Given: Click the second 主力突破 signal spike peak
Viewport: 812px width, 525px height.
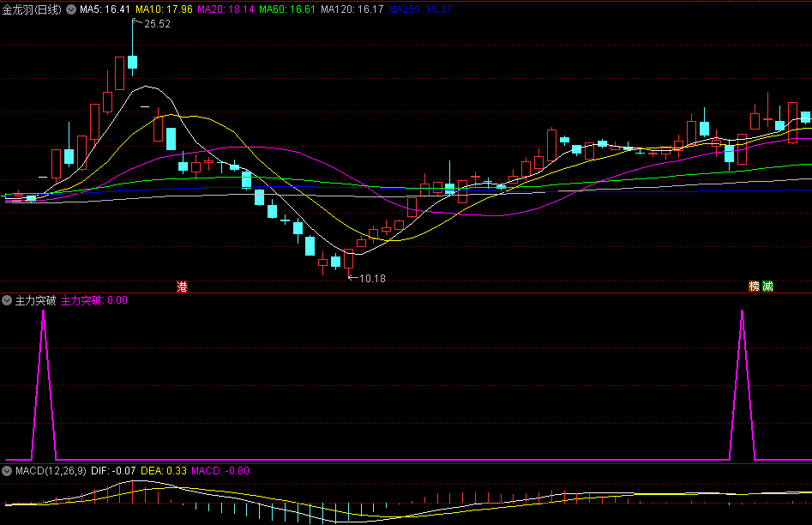Looking at the screenshot, I should [x=742, y=312].
